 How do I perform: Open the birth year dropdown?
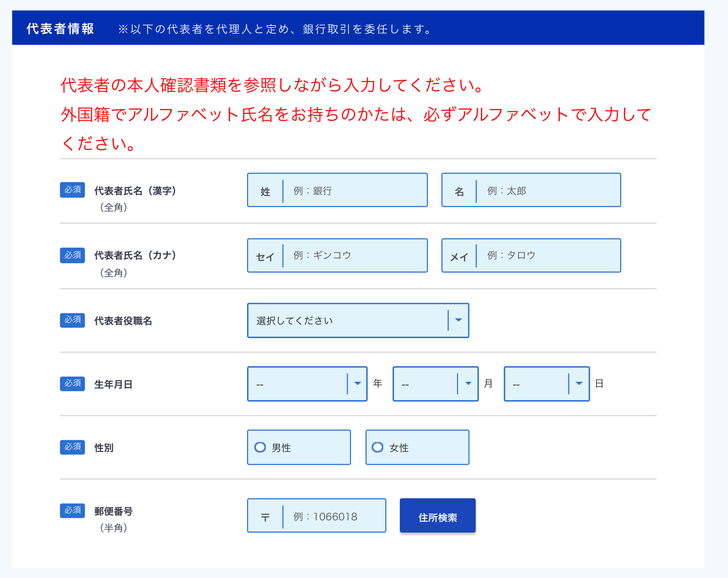[x=307, y=384]
